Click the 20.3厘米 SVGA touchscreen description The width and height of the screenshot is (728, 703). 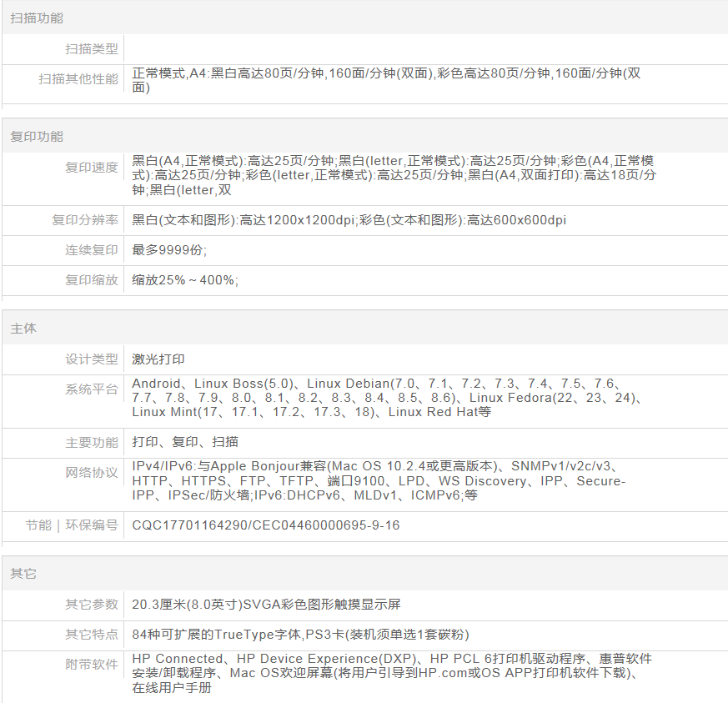point(266,605)
